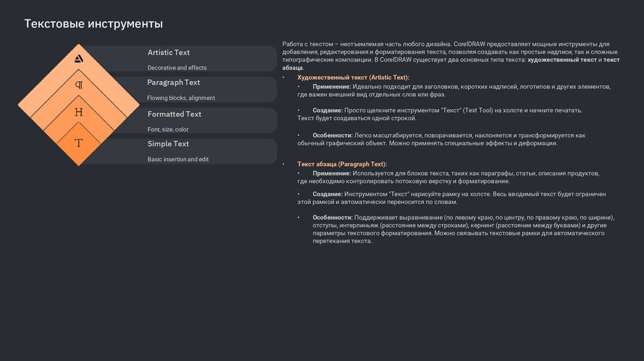644x361 pixels.
Task: Click the "Decorative and effects" description
Action: [x=177, y=67]
